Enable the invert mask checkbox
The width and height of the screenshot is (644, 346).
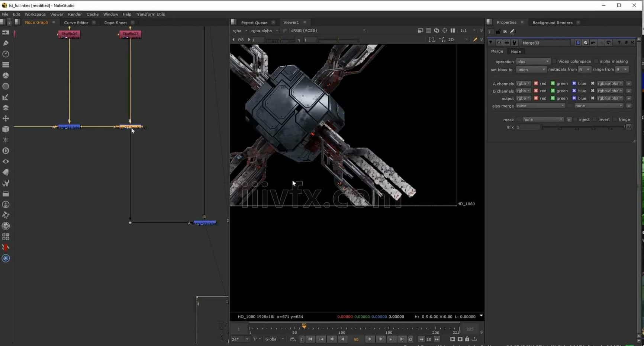(x=595, y=119)
